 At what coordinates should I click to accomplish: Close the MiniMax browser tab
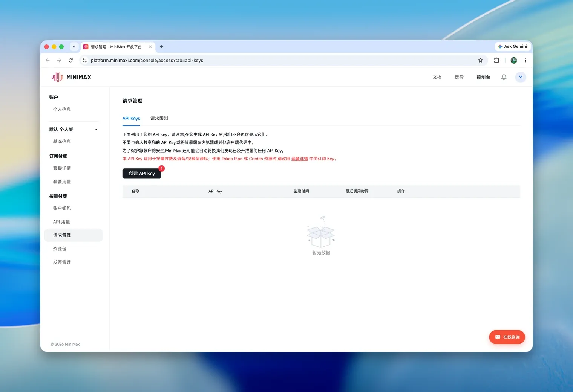coord(150,47)
